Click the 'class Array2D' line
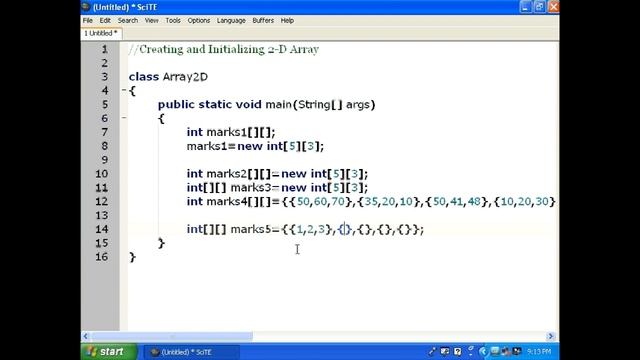 [x=168, y=77]
